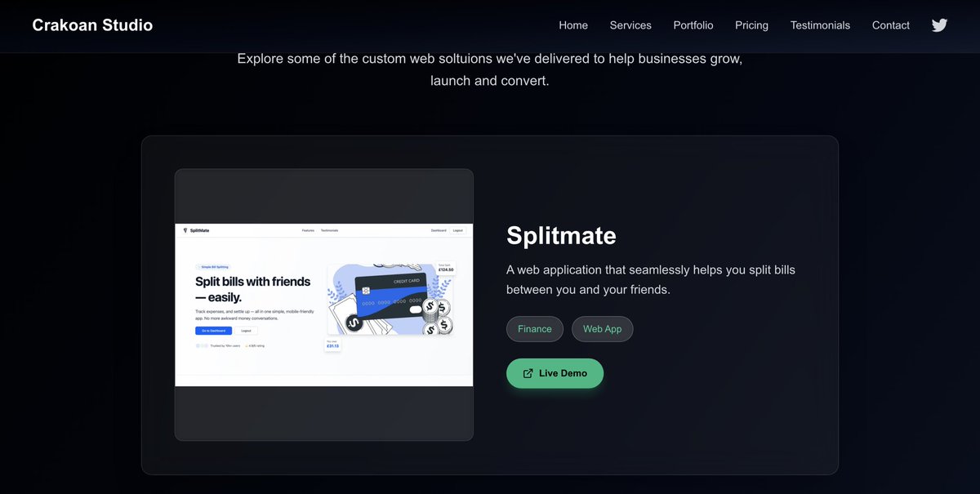Click the icon in the Simple Bill Splitting pill
This screenshot has width=980, height=494.
199,267
